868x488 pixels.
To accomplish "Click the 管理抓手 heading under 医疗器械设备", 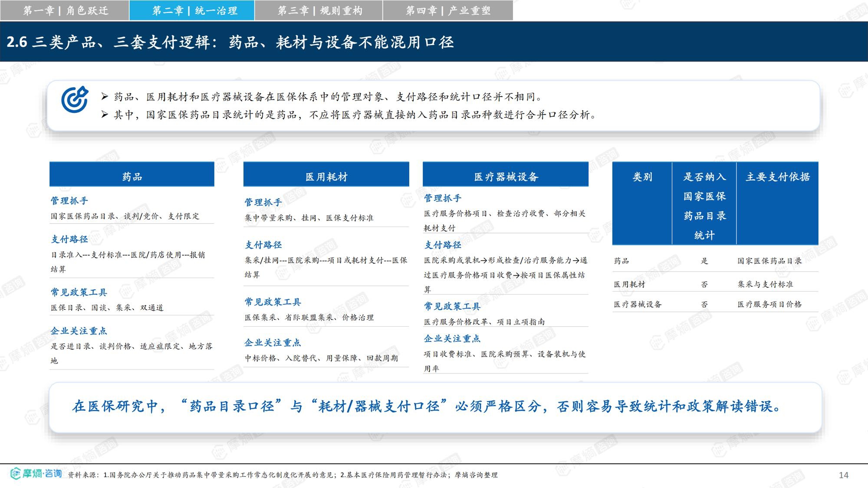I will [443, 198].
